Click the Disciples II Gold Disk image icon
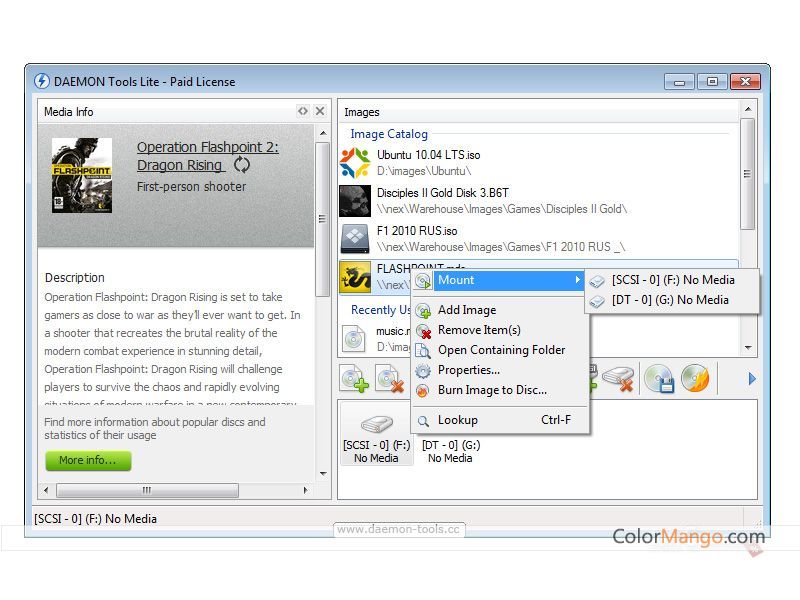The width and height of the screenshot is (800, 600). click(x=355, y=200)
